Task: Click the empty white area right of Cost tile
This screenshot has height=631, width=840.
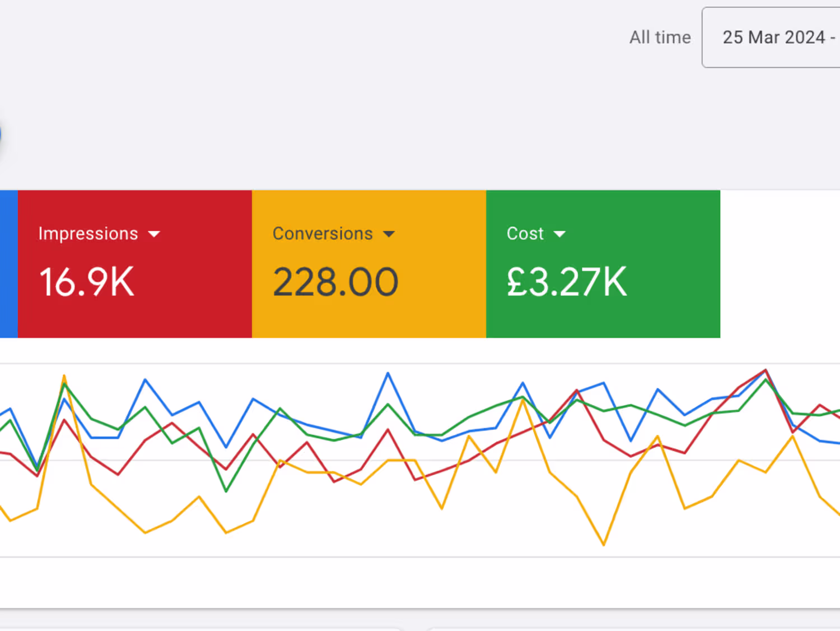Action: coord(780,263)
